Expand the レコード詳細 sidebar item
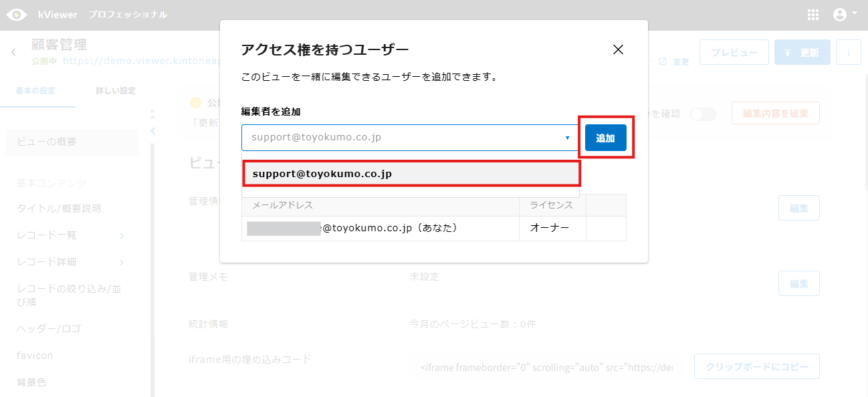Image resolution: width=868 pixels, height=397 pixels. (x=122, y=262)
